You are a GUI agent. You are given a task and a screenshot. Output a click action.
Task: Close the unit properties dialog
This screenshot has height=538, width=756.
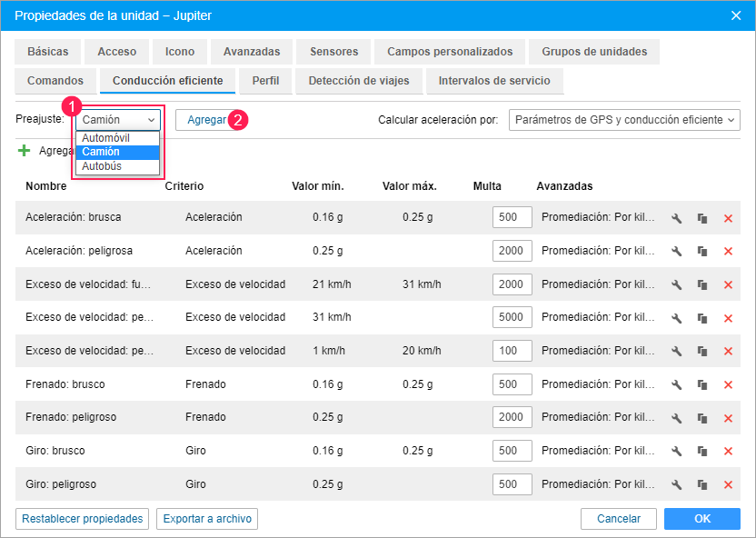tap(736, 15)
